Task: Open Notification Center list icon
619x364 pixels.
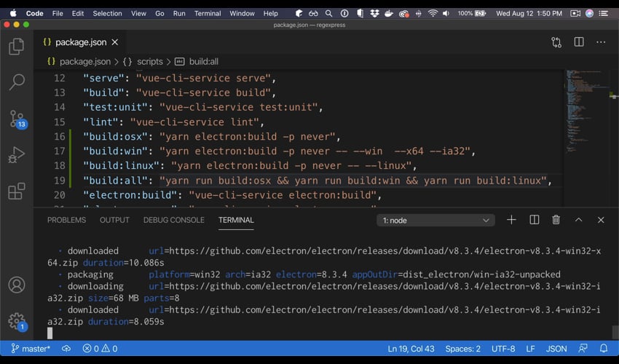Action: [603, 13]
